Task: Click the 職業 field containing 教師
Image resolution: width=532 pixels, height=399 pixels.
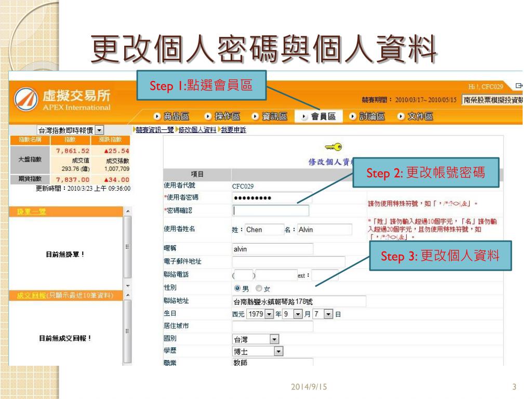Action: click(272, 362)
